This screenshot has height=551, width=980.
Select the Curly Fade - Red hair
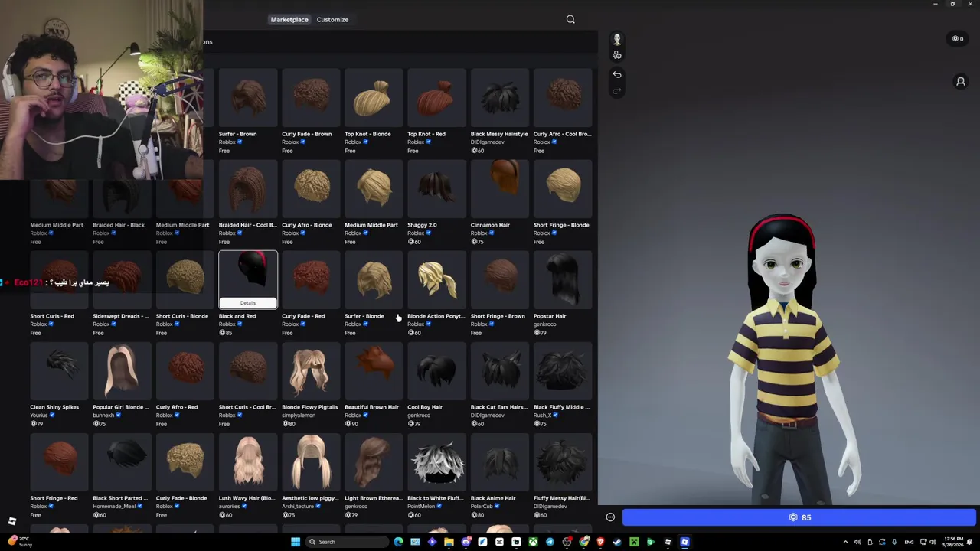(x=311, y=294)
